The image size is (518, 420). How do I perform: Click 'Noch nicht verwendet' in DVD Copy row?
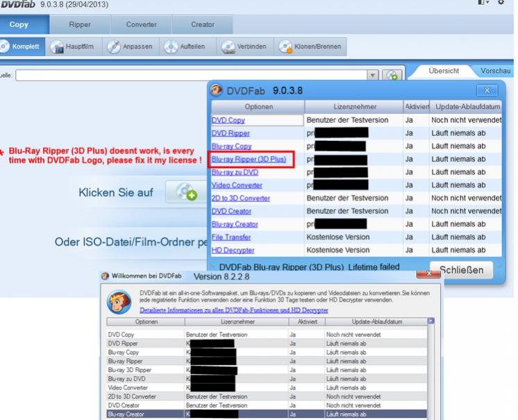click(466, 120)
